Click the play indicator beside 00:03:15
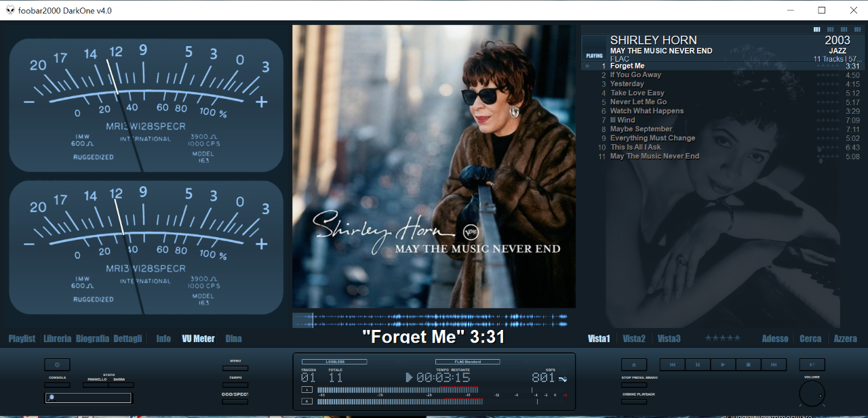 pyautogui.click(x=410, y=377)
